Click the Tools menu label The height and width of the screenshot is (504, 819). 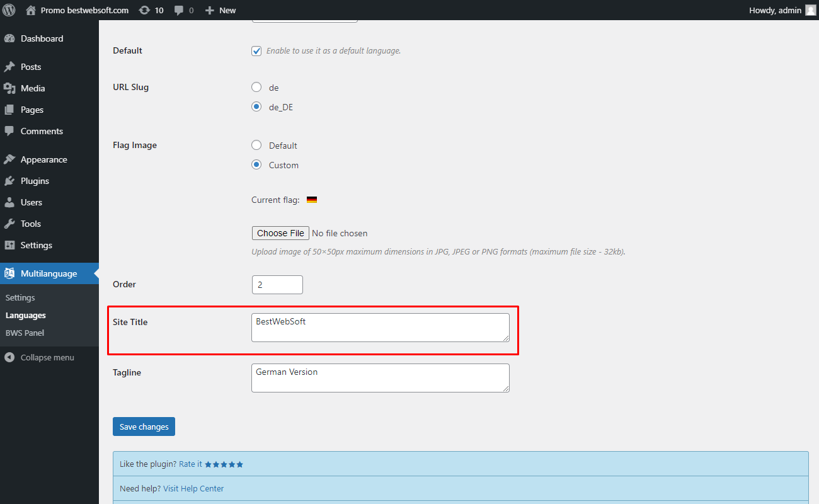coord(31,224)
